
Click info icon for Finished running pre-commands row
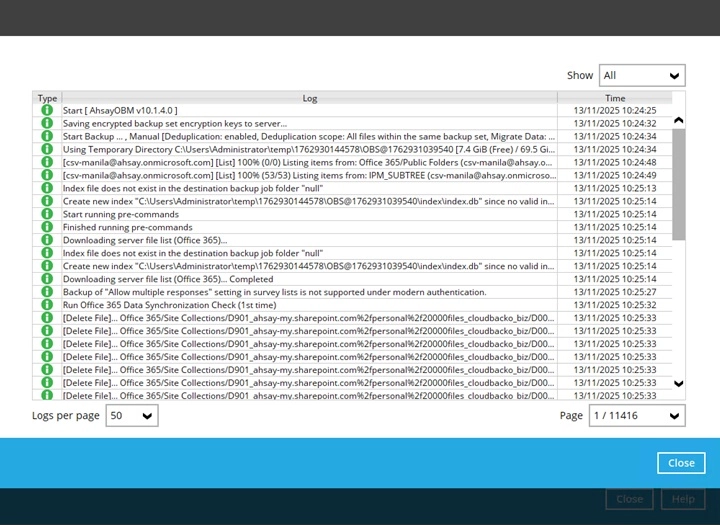tap(47, 227)
